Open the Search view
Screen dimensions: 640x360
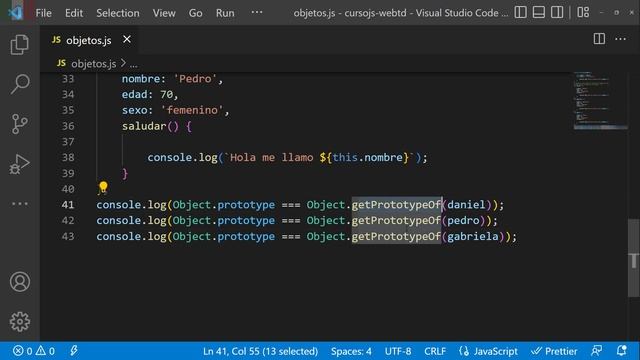click(x=19, y=84)
